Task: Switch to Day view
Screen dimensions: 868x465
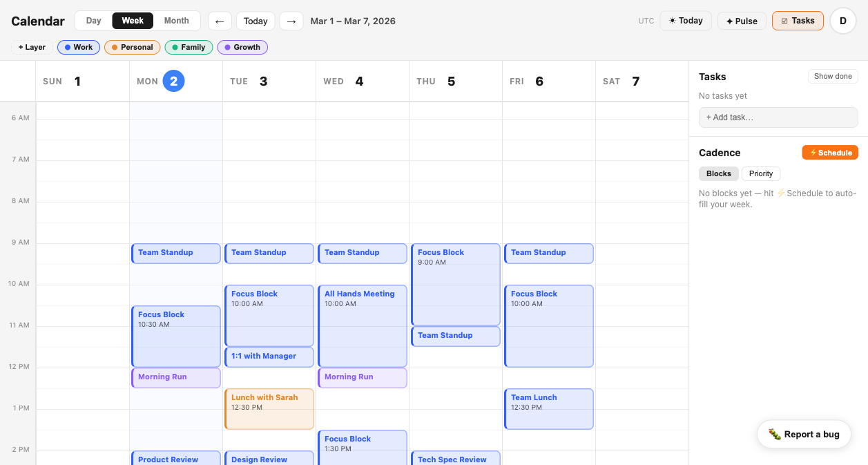Action: point(94,21)
